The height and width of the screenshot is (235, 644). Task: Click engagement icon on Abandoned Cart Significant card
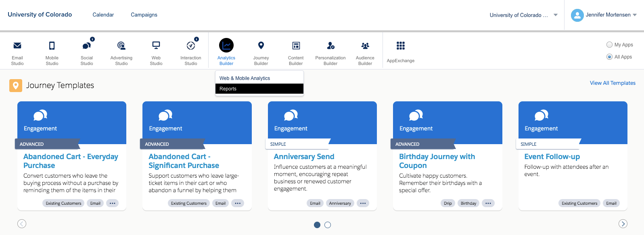tap(165, 115)
